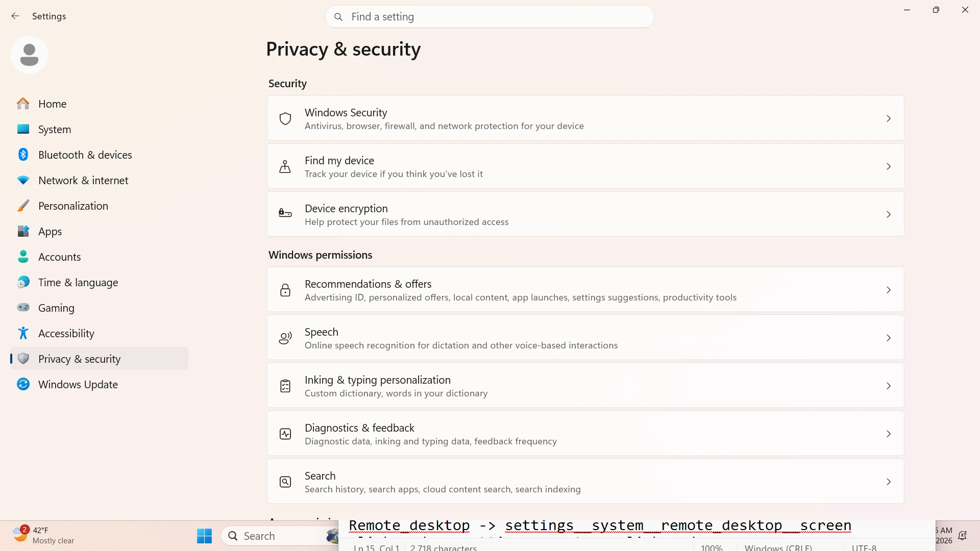Click the Accounts person icon
Screen dimensions: 980x551
(x=23, y=257)
